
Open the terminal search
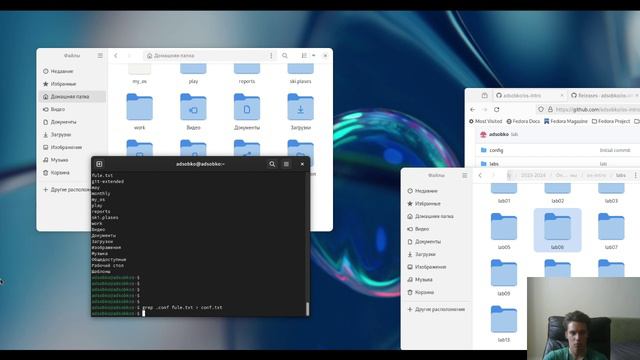tap(272, 164)
